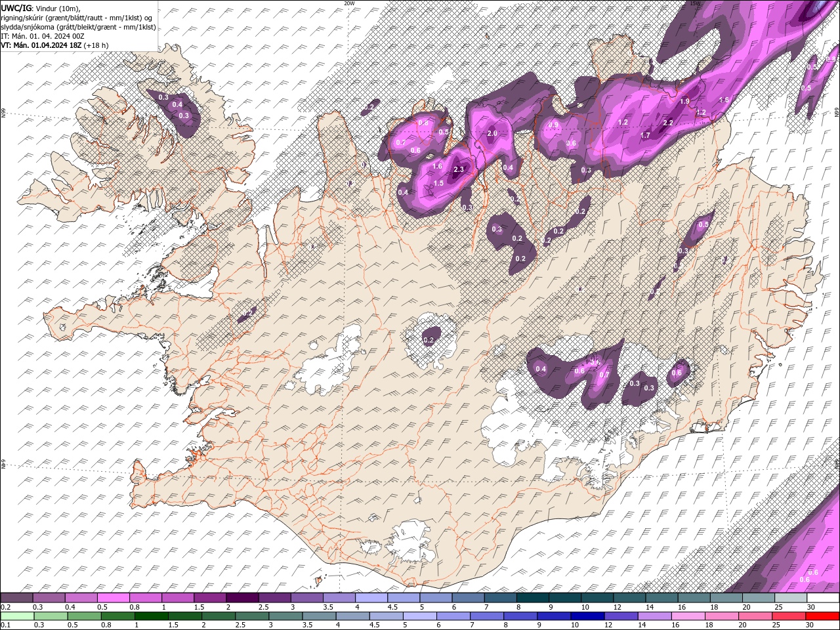The width and height of the screenshot is (840, 630).
Task: Click the UWC/IG Vindur (10m) title text
Action: click(x=41, y=7)
